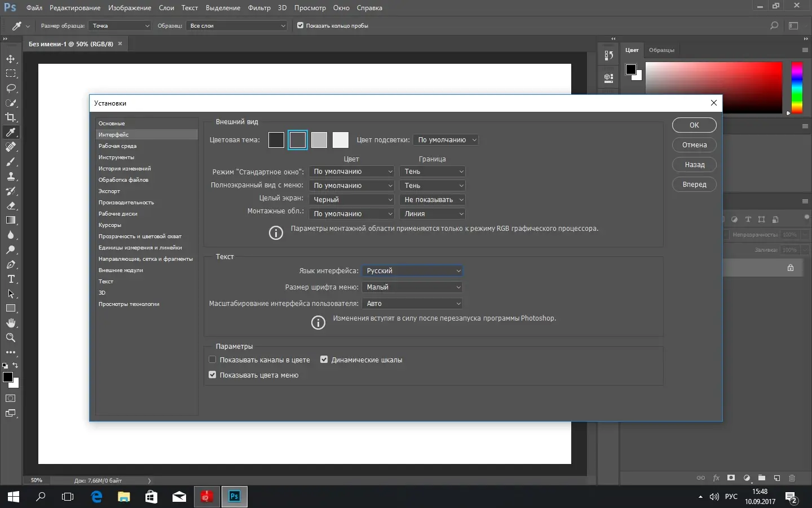Enable 'Показывать каналы в цвете'
Viewport: 812px width, 508px height.
pyautogui.click(x=213, y=360)
